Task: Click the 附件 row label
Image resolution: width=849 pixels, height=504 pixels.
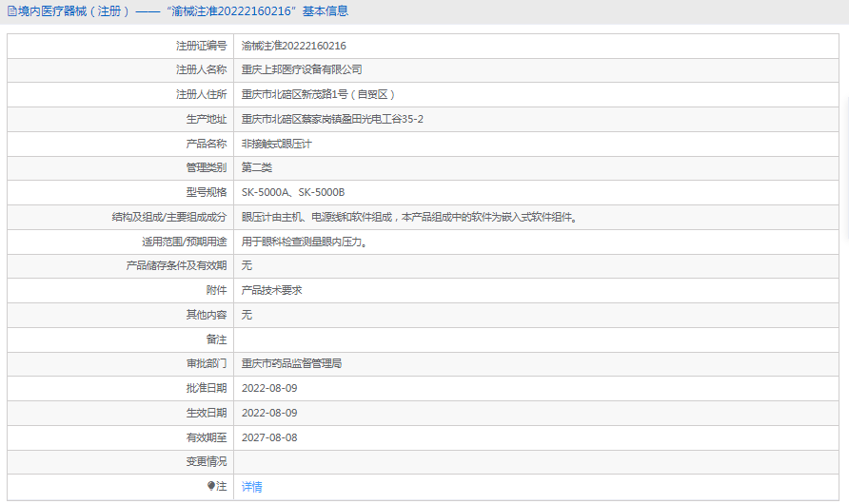Action: point(217,290)
